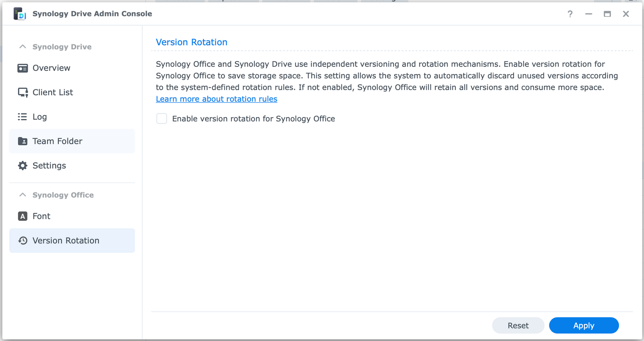The width and height of the screenshot is (644, 341).
Task: Click the Settings gear icon
Action: pos(23,166)
